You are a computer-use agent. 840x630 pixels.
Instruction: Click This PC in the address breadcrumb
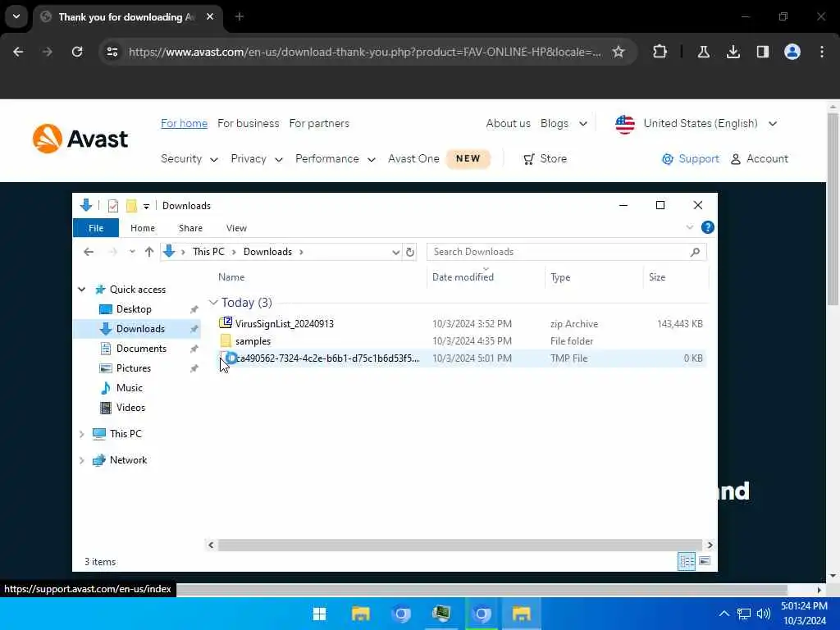tap(208, 252)
